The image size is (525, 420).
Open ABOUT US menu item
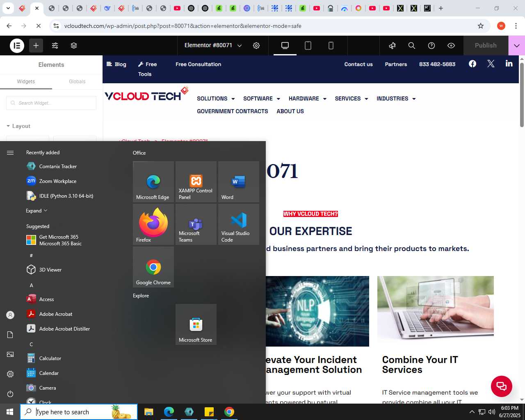(x=290, y=112)
